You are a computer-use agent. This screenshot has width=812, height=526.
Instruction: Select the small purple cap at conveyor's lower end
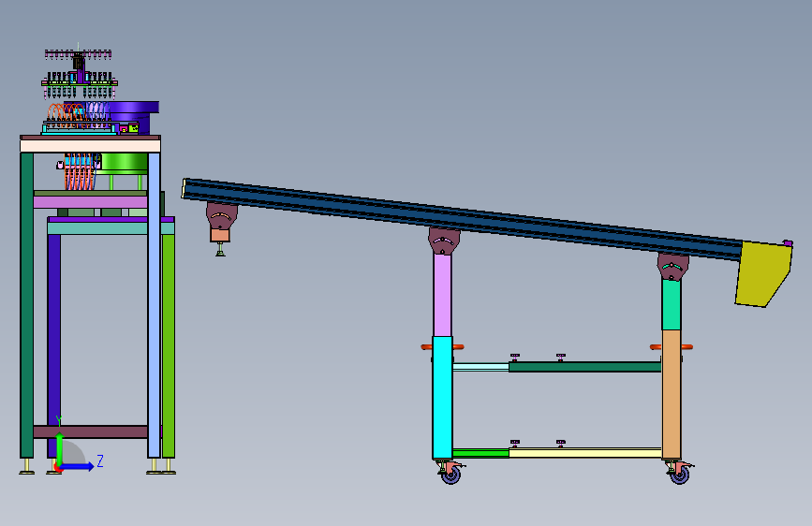(788, 242)
